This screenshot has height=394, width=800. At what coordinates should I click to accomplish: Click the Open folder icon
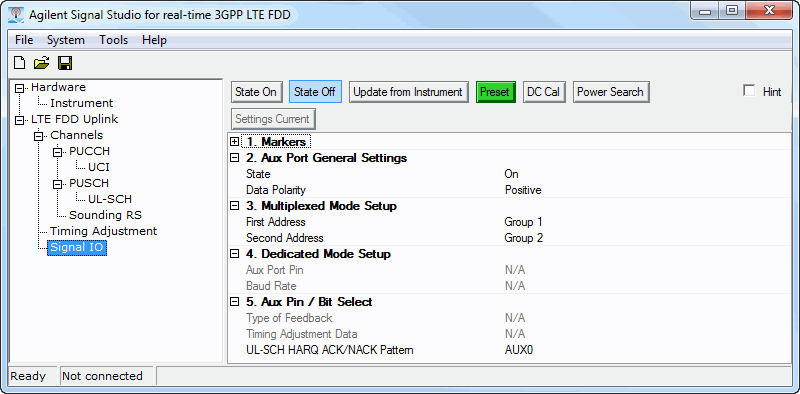pos(41,63)
